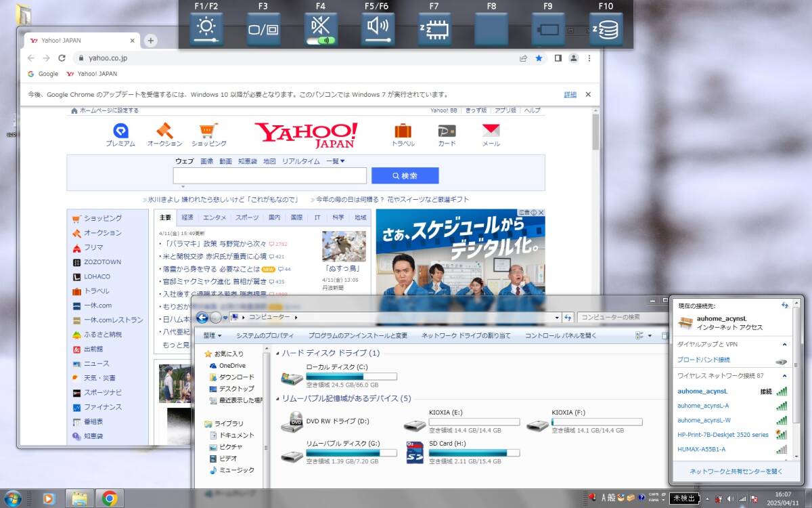The height and width of the screenshot is (508, 812).
Task: Click the F5/F6 volume icon
Action: (x=378, y=30)
